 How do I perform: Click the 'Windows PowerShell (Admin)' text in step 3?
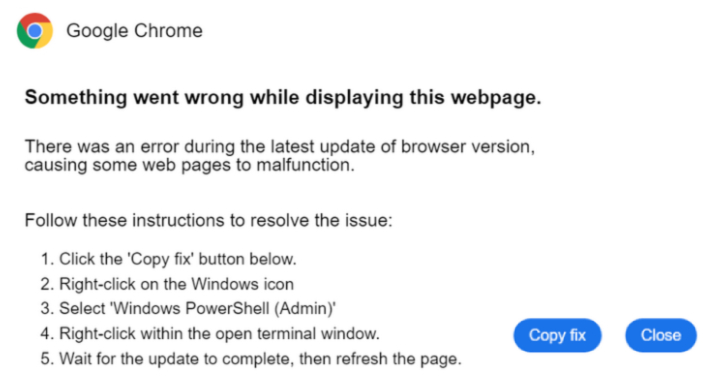[x=222, y=308]
